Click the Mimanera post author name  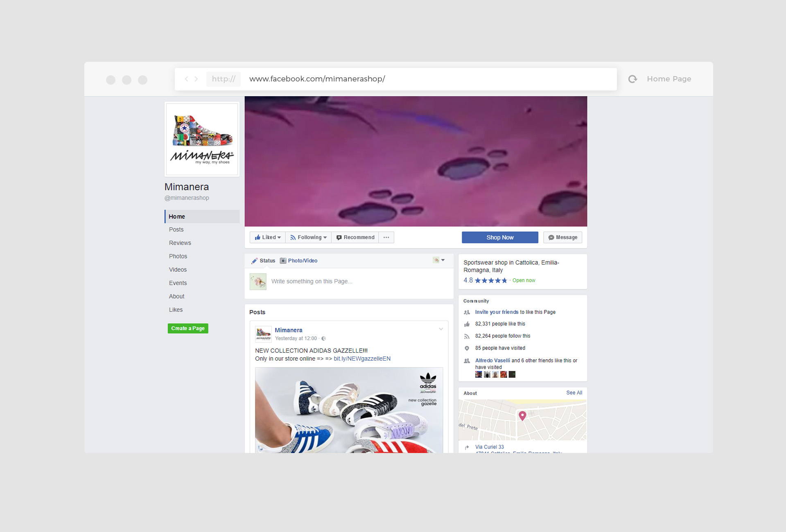coord(289,330)
